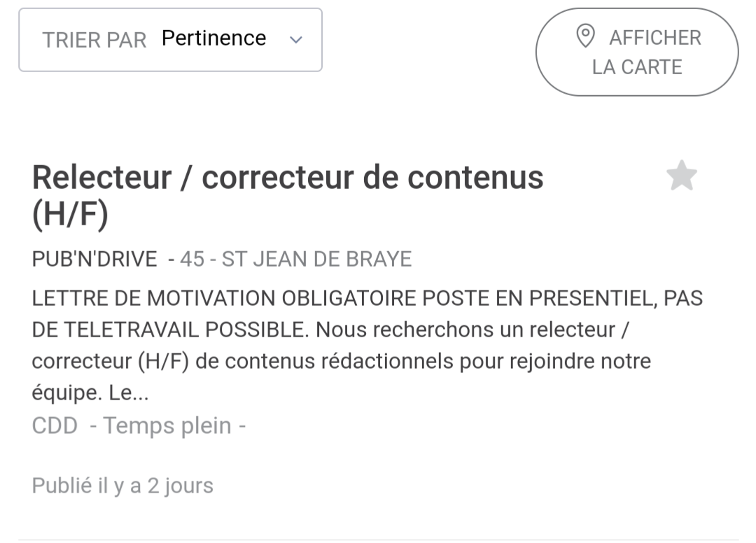Click the LA CARTE text in map button
756x543 pixels.
[637, 67]
